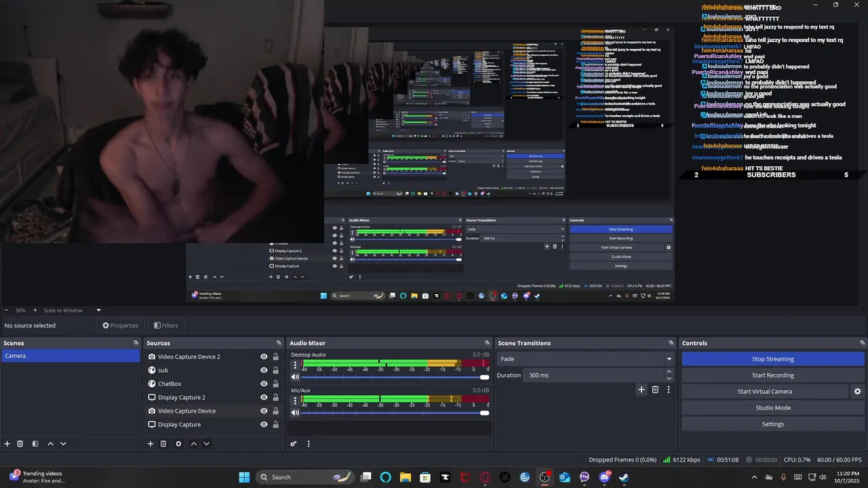Image resolution: width=868 pixels, height=488 pixels.
Task: Remove transition with the Scene Transitions trash icon
Action: point(655,390)
